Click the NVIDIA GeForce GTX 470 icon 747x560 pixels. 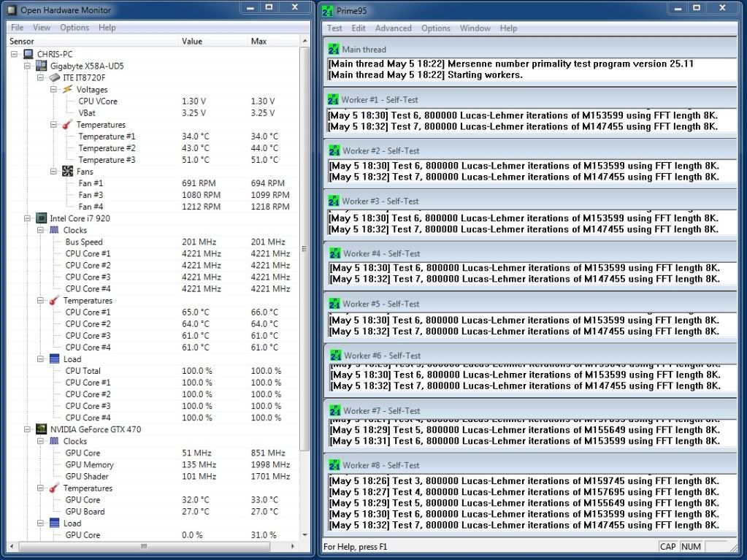tap(42, 429)
